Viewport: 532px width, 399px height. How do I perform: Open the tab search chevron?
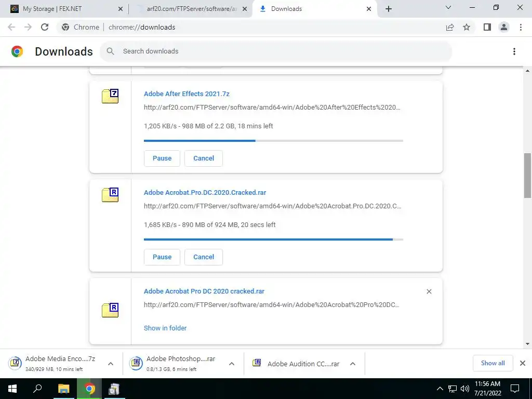click(448, 7)
